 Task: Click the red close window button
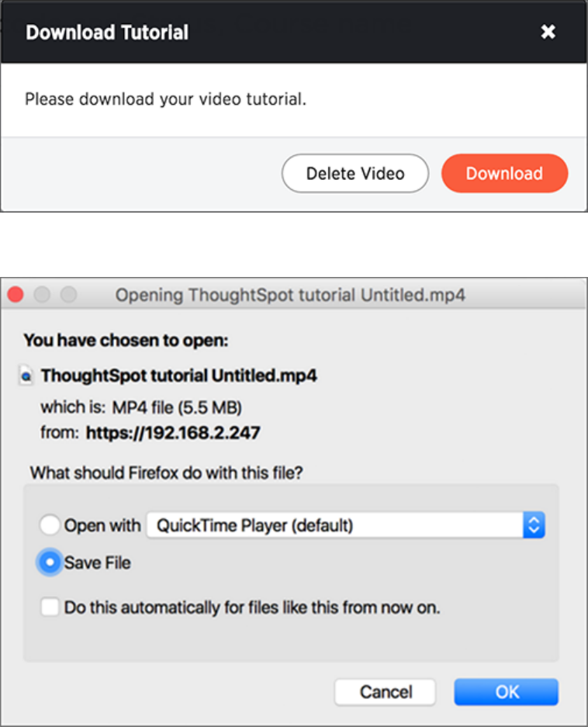(x=16, y=295)
